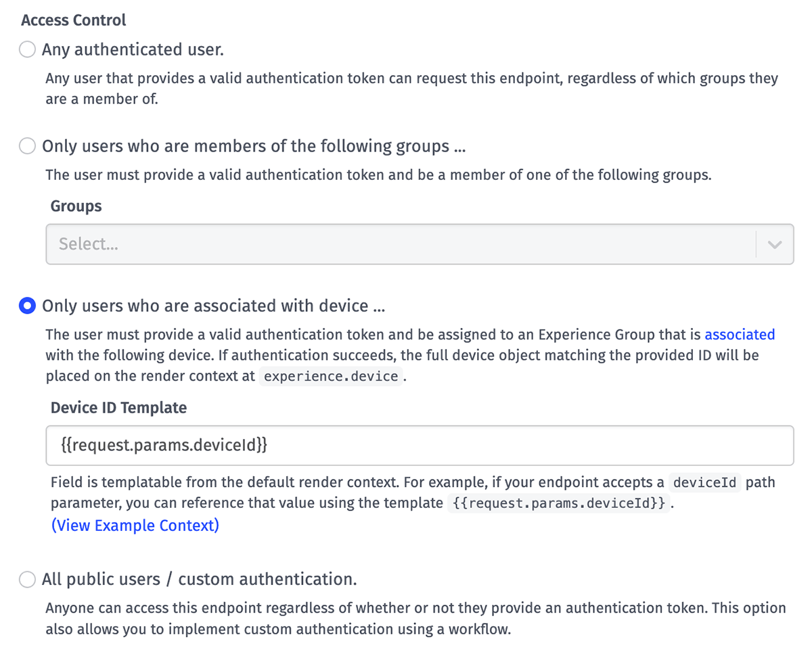The width and height of the screenshot is (812, 656).
Task: Click the "Any authenticated user." label text
Action: tap(133, 50)
